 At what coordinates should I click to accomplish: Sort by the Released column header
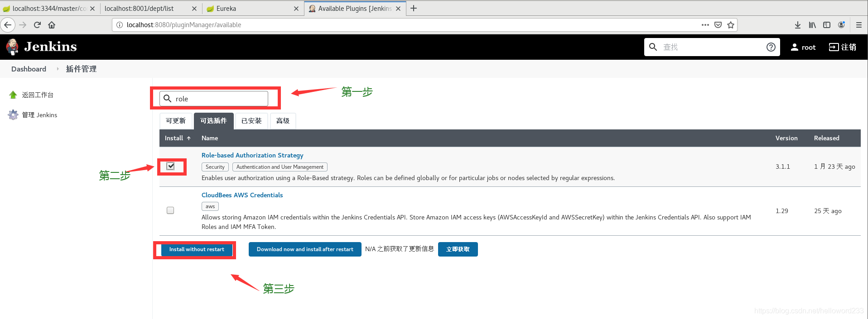click(826, 138)
